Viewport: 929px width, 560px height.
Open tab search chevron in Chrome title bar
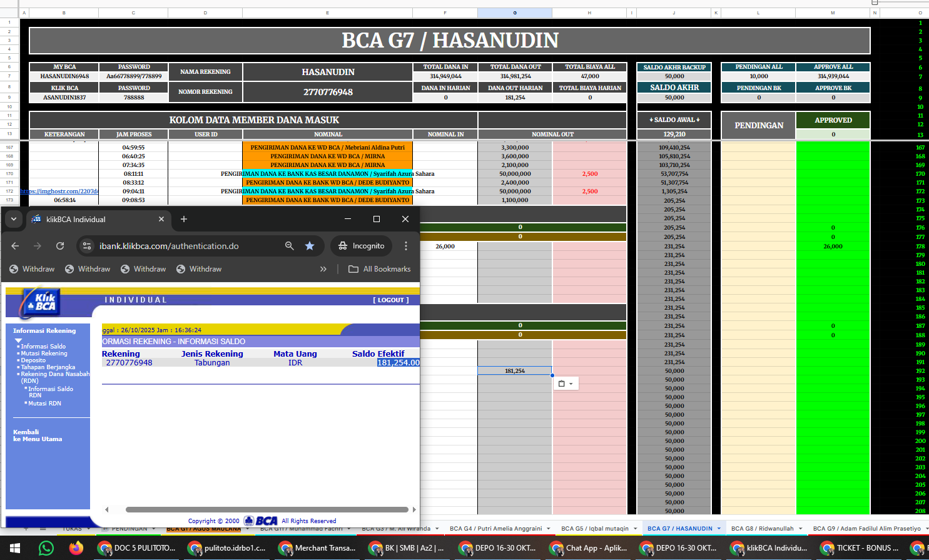(13, 219)
